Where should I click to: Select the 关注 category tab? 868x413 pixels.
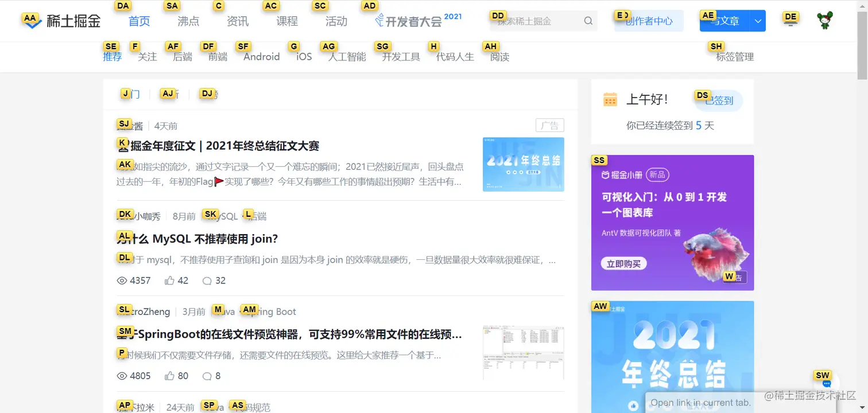[148, 57]
